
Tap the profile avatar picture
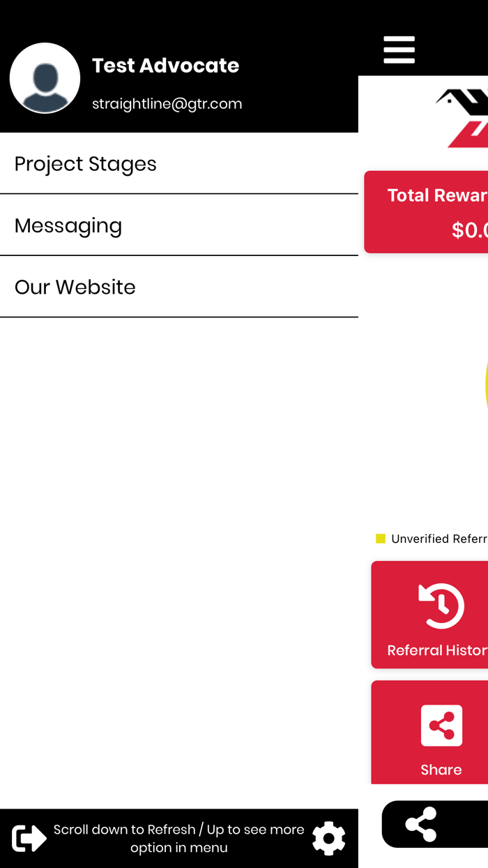click(45, 78)
